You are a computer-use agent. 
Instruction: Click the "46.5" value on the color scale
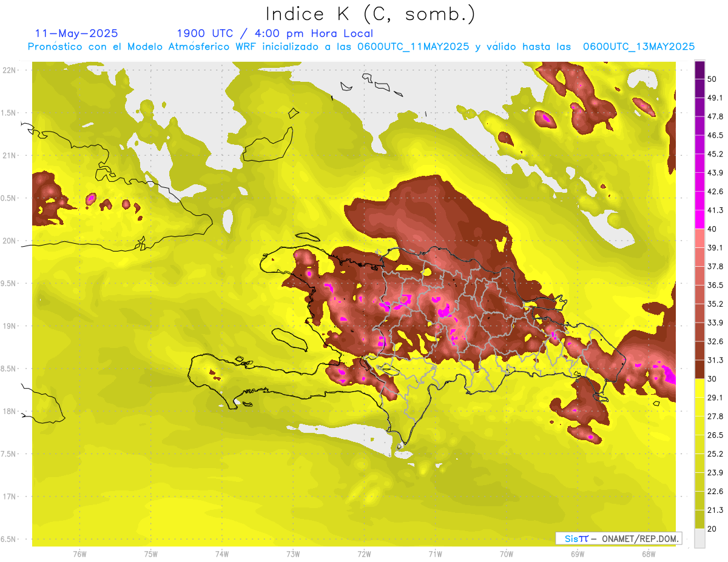point(715,135)
